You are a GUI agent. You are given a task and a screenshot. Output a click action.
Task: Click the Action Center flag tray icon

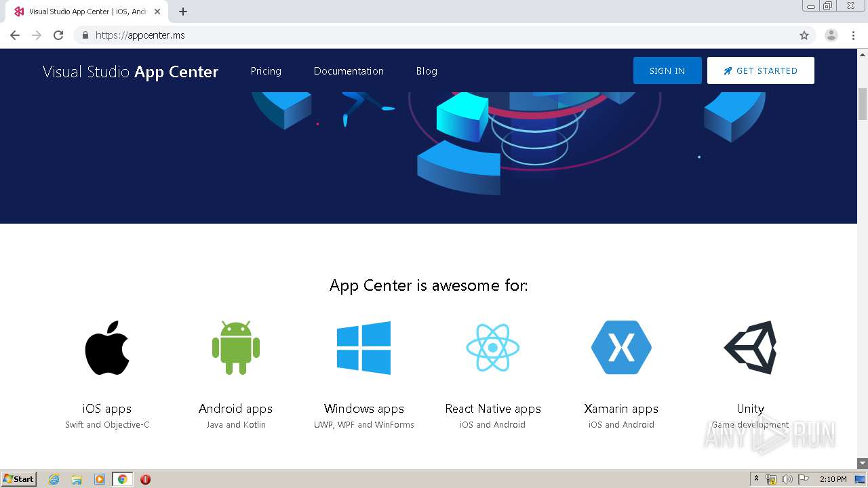pyautogui.click(x=803, y=479)
